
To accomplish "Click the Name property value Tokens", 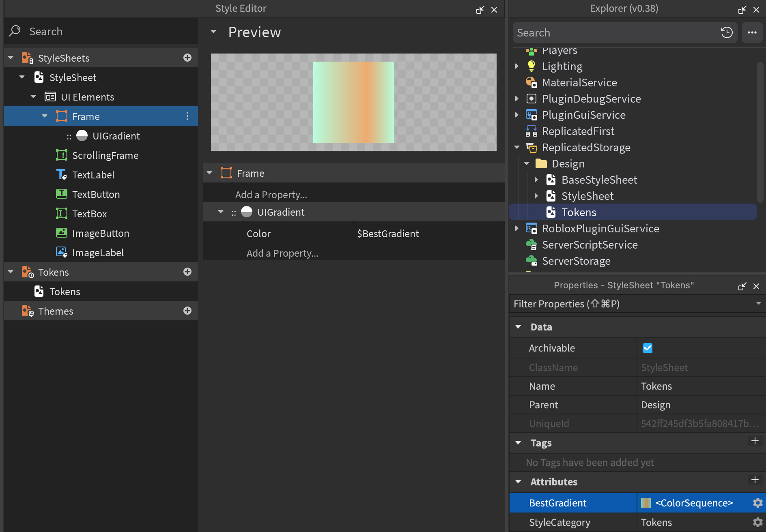I will point(656,386).
